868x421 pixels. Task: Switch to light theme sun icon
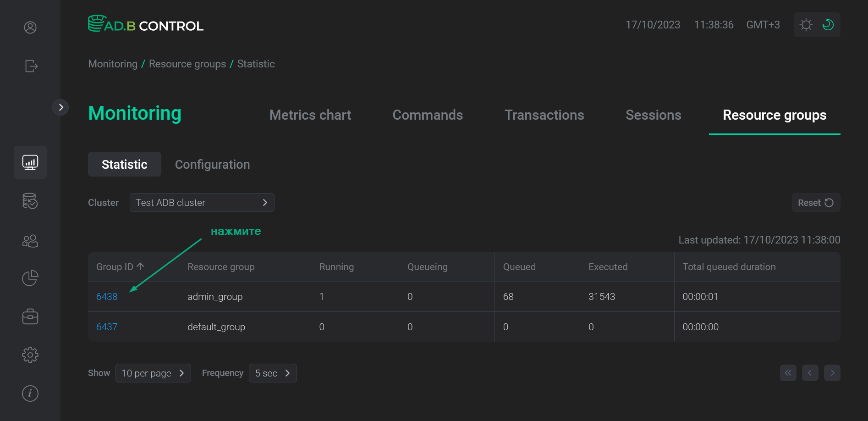[x=806, y=25]
